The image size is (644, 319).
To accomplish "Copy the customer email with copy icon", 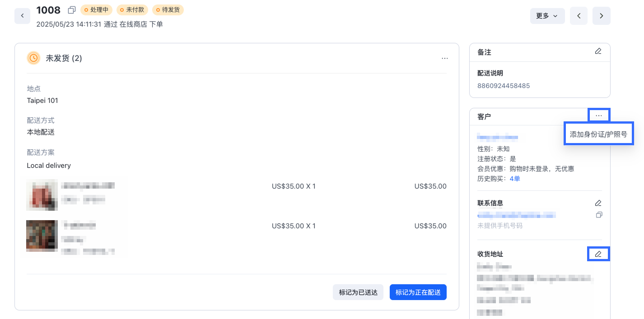I will coord(599,215).
